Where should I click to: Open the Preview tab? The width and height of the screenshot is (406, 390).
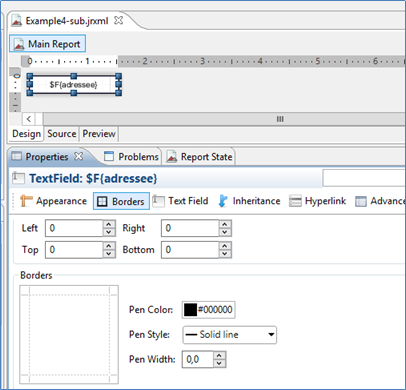99,134
